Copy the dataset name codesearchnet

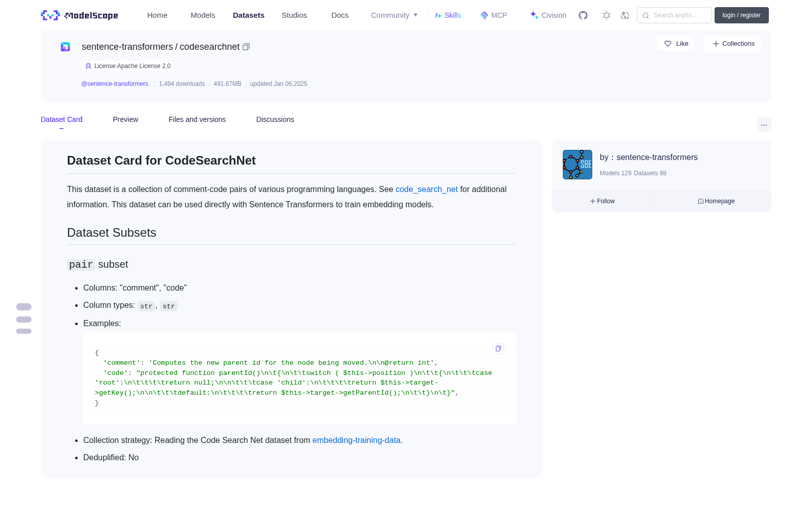tap(246, 47)
